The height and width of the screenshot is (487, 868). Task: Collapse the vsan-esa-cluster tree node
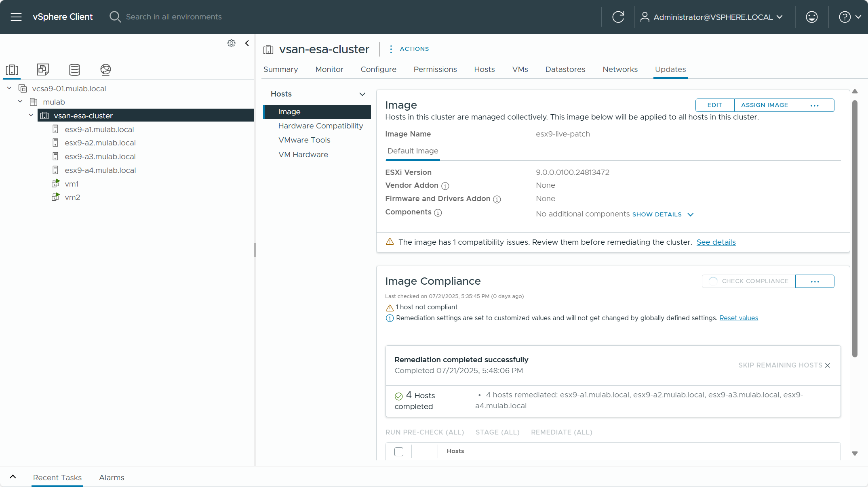pyautogui.click(x=31, y=115)
